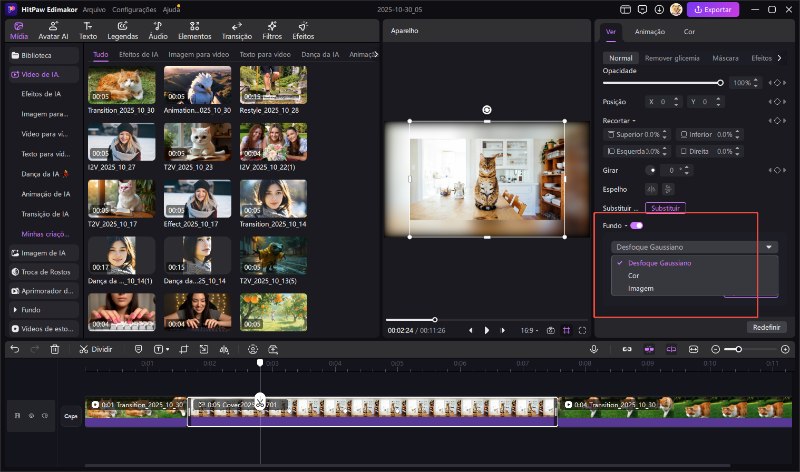Open the Filtros panel
Image resolution: width=800 pixels, height=472 pixels.
272,31
